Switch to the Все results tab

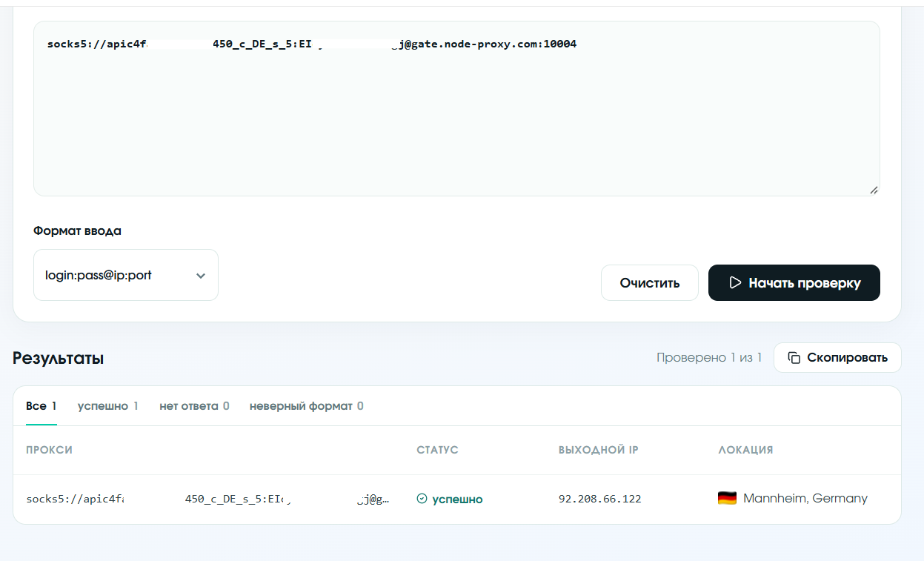41,406
